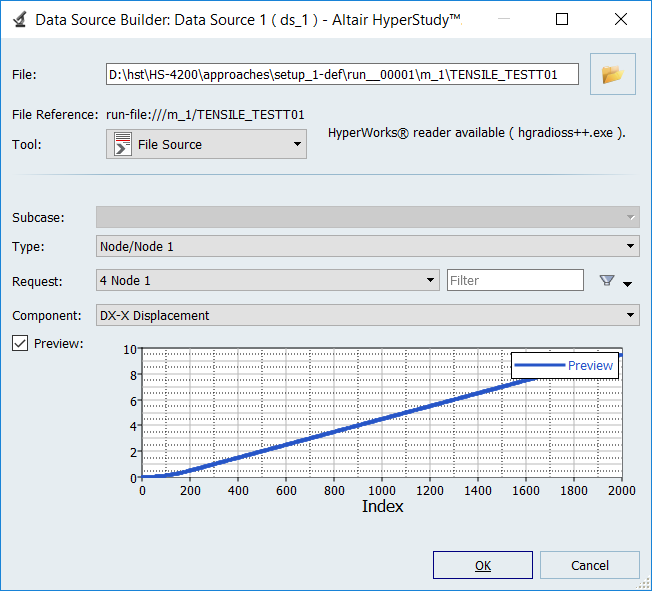Image resolution: width=652 pixels, height=591 pixels.
Task: Open the Type Node/Node 1 dropdown
Action: point(368,246)
